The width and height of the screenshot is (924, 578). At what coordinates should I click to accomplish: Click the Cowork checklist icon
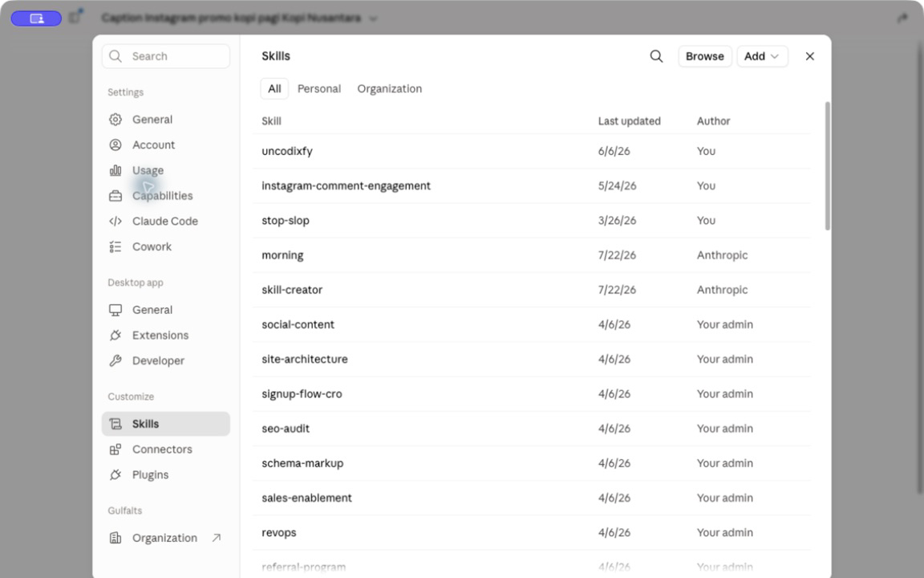coord(115,246)
